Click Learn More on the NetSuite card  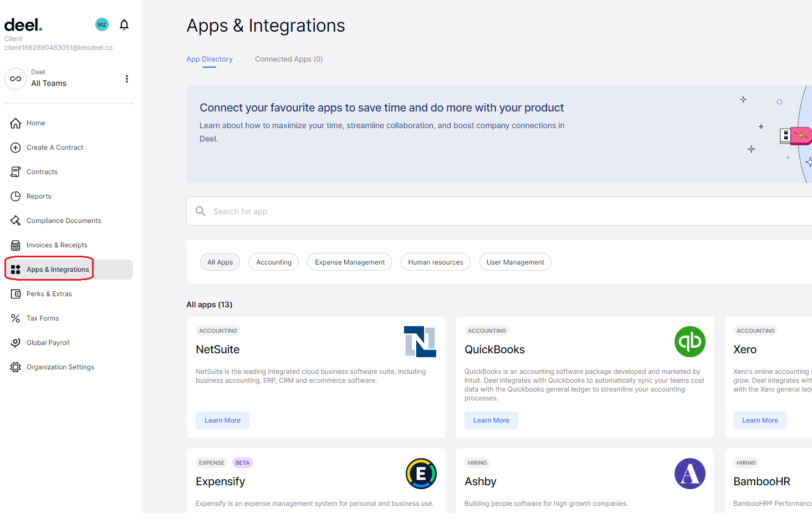[x=222, y=420]
